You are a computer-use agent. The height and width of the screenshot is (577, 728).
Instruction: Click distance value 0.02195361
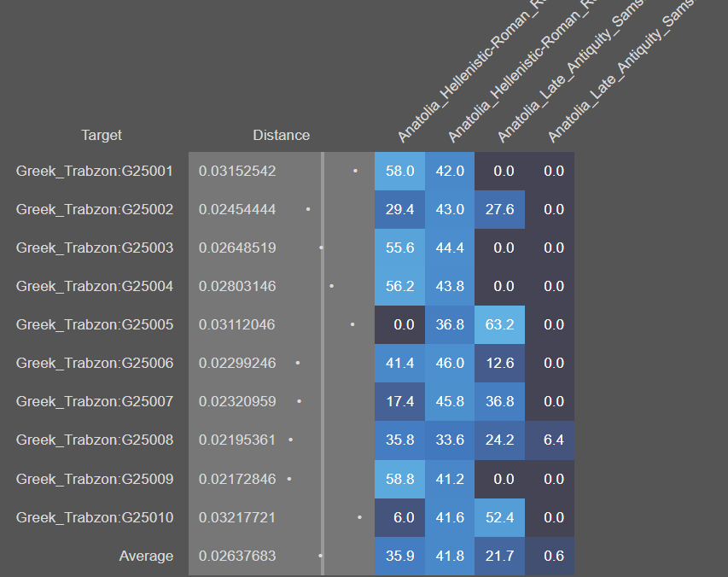(236, 440)
